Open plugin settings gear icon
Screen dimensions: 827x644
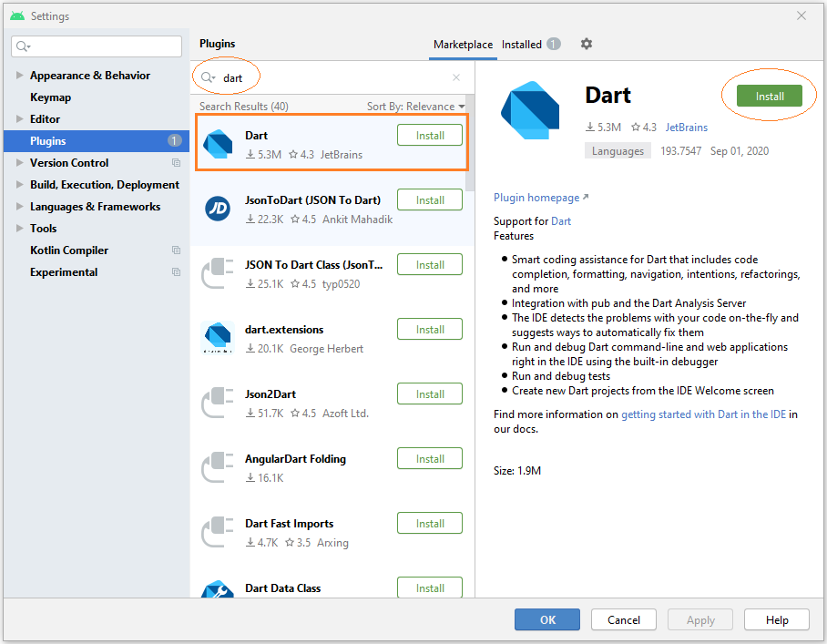pyautogui.click(x=586, y=44)
